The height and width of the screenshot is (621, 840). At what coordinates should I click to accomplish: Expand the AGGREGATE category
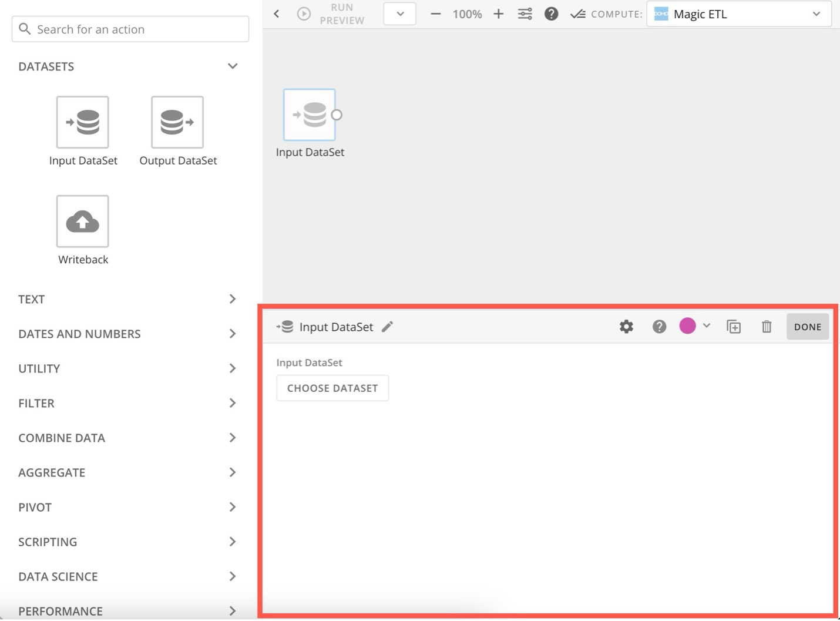(232, 472)
